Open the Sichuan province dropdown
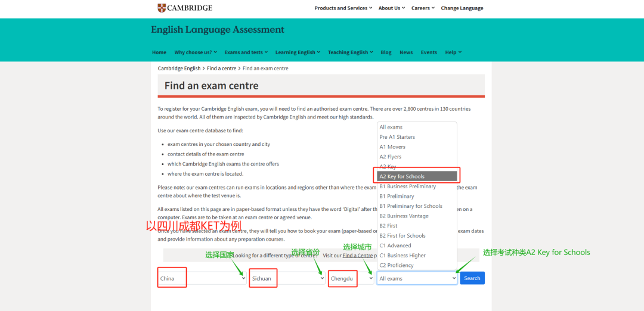This screenshot has width=644, height=311. pos(287,278)
